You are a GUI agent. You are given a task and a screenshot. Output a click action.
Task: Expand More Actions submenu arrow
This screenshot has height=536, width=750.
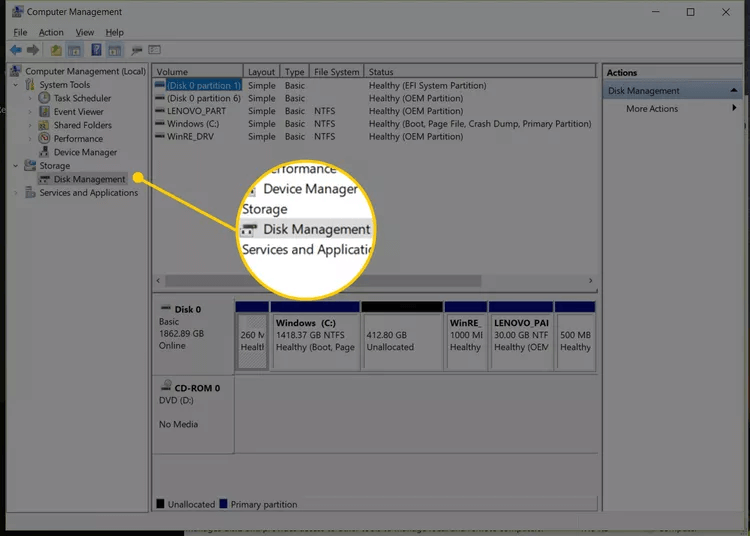(735, 108)
